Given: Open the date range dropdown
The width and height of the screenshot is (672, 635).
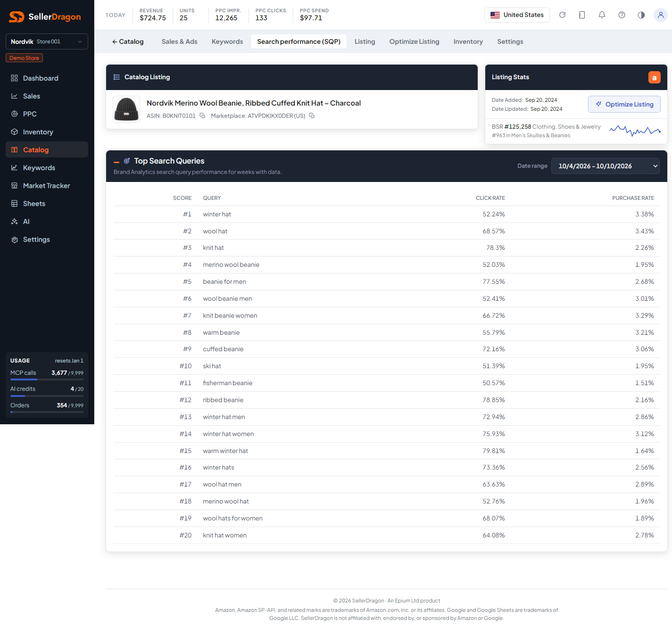Looking at the screenshot, I should point(606,166).
